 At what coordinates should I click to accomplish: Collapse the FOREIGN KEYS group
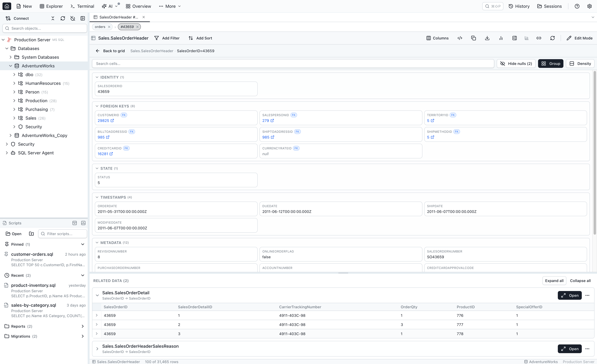pyautogui.click(x=97, y=106)
